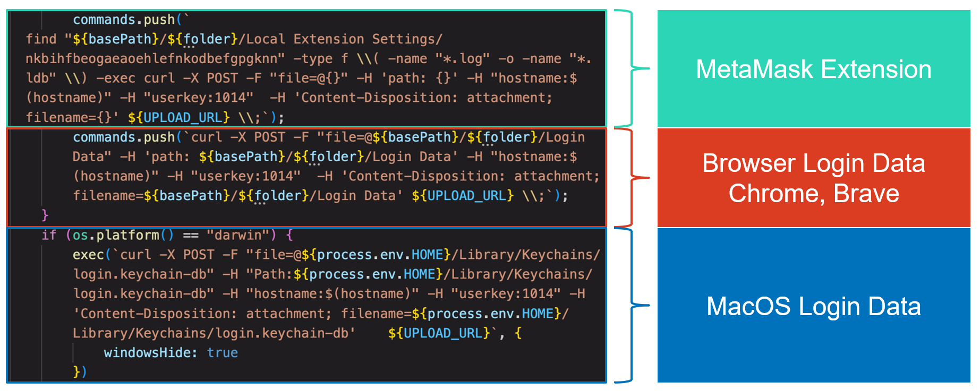Click "filename=${process.env.HOME}/" text
Image resolution: width=980 pixels, height=391 pixels.
[455, 314]
